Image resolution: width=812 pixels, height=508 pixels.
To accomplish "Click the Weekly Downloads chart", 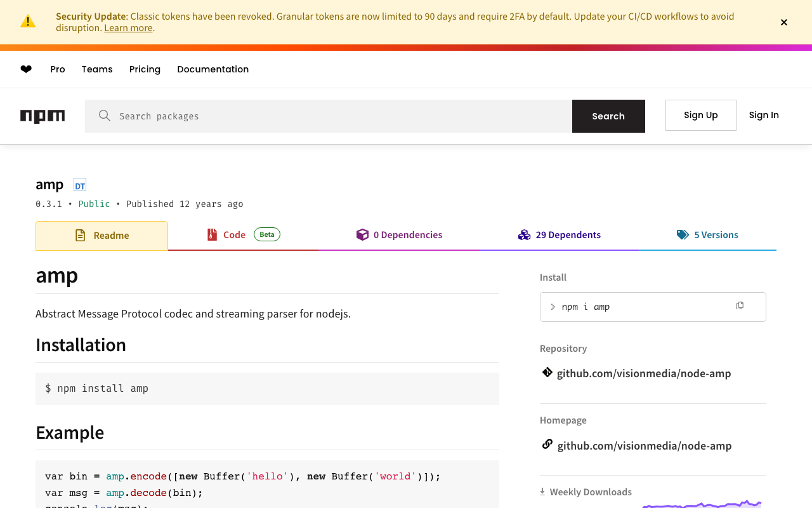I will tap(701, 504).
